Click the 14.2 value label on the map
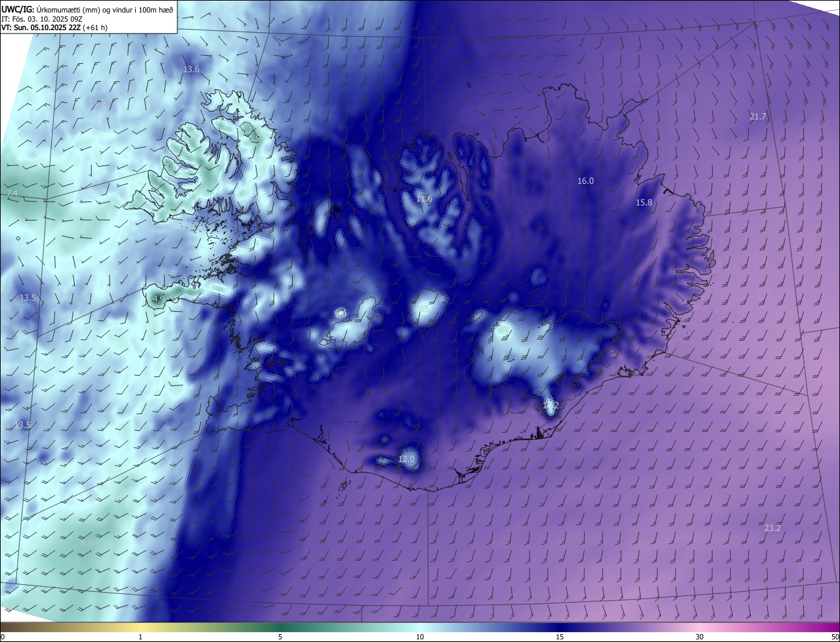Viewport: 840px width, 642px height. coord(551,406)
